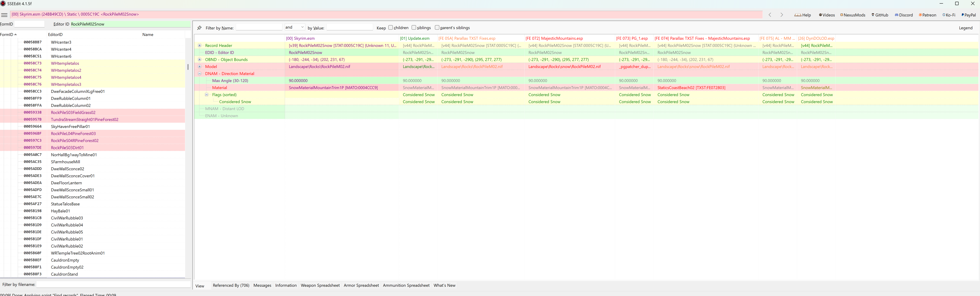Screen dimensions: 980x296
Task: Collapse the Flags (sorted) row
Action: tap(207, 95)
